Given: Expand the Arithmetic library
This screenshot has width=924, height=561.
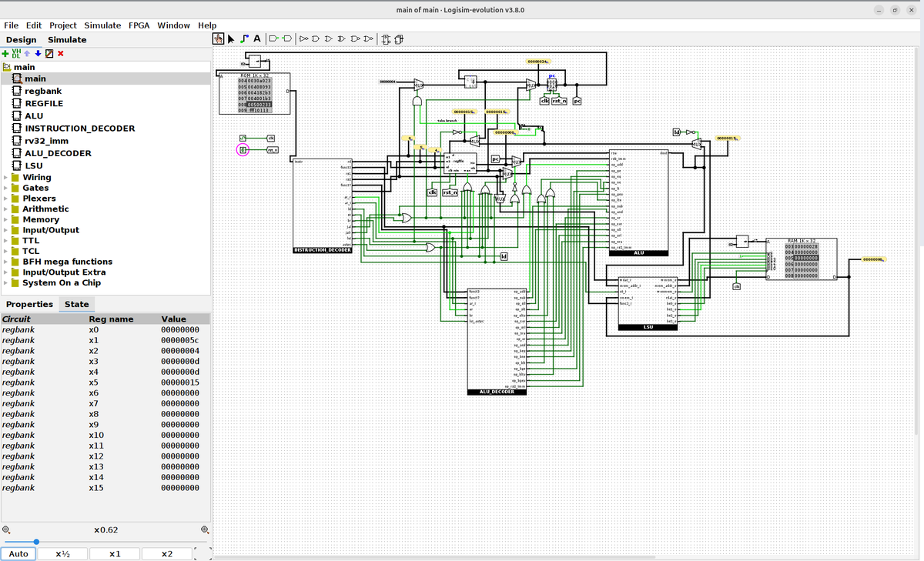Looking at the screenshot, I should click(x=6, y=209).
